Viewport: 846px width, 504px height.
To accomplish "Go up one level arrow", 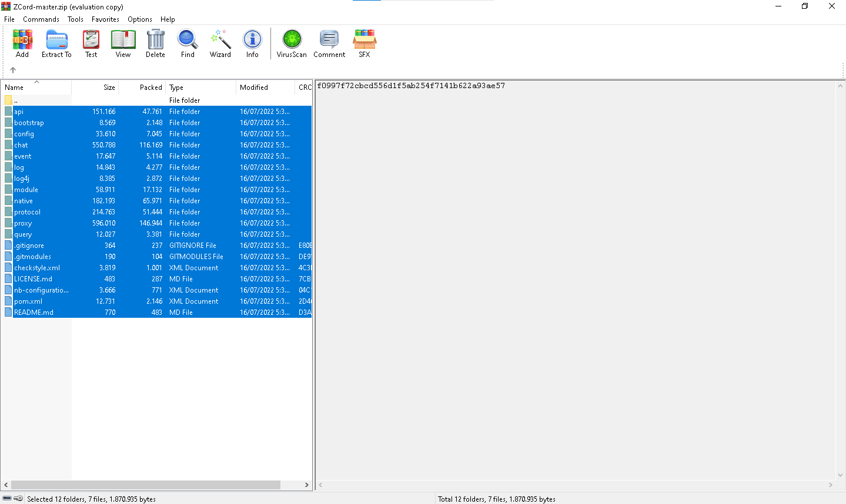I will pyautogui.click(x=13, y=70).
